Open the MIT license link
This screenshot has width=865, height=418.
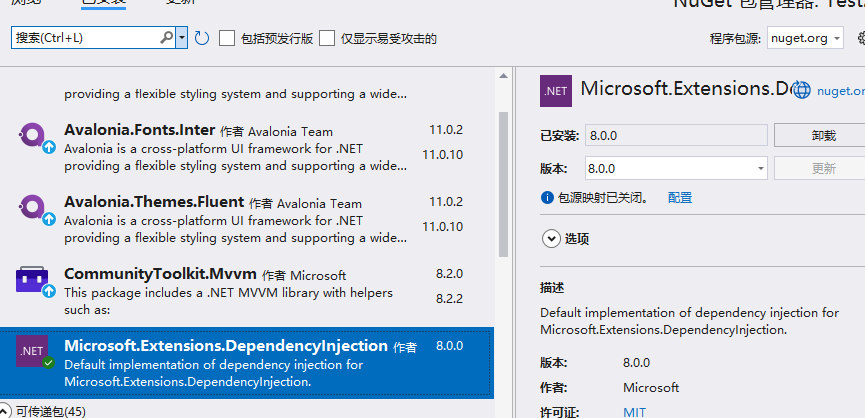coord(634,411)
